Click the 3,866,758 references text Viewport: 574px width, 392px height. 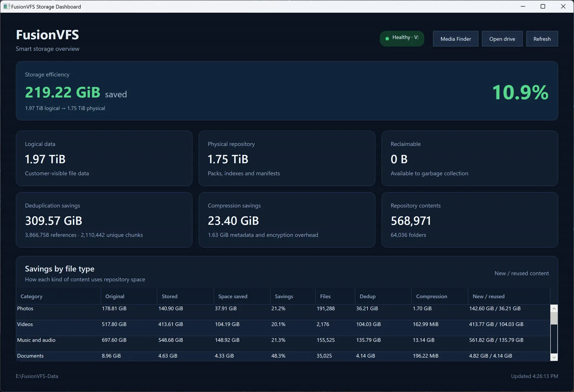tap(51, 235)
